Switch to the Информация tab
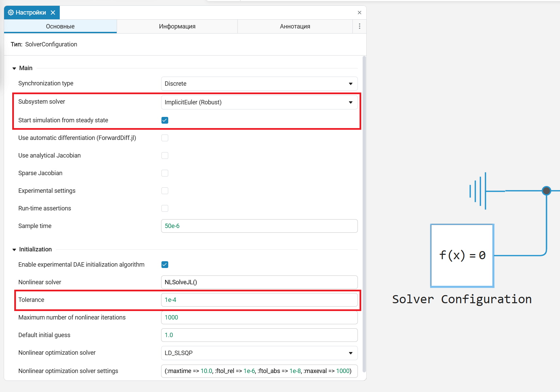This screenshot has width=560, height=392. click(x=177, y=26)
